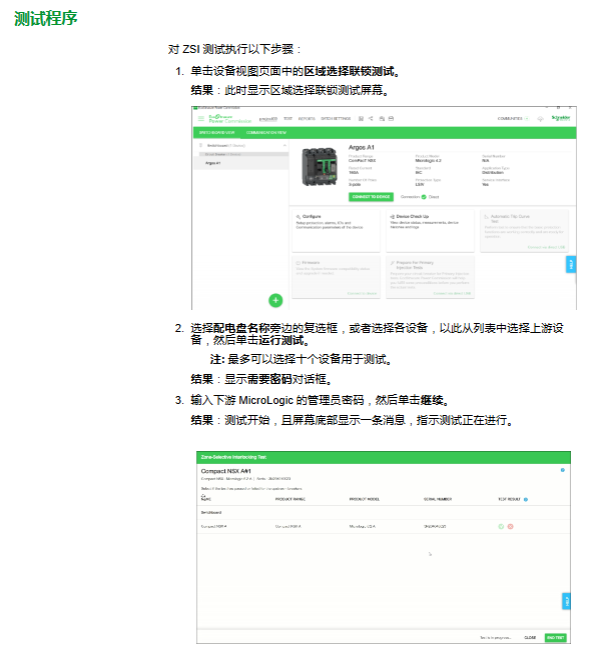This screenshot has height=666, width=609.
Task: Collapse the Switchboard tree chevron
Action: point(285,145)
